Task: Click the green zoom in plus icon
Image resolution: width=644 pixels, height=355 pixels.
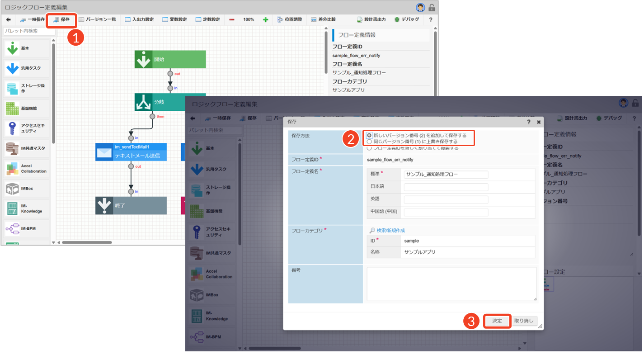Action: (x=265, y=20)
